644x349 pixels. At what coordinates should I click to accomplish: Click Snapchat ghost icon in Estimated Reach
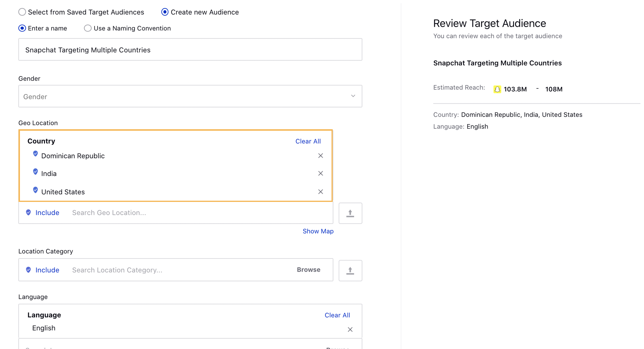[497, 89]
